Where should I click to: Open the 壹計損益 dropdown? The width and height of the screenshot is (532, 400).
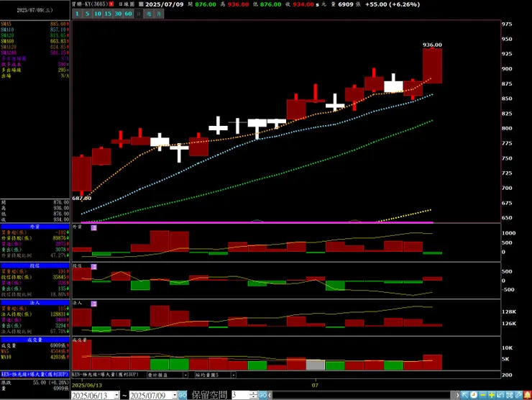pos(185,375)
